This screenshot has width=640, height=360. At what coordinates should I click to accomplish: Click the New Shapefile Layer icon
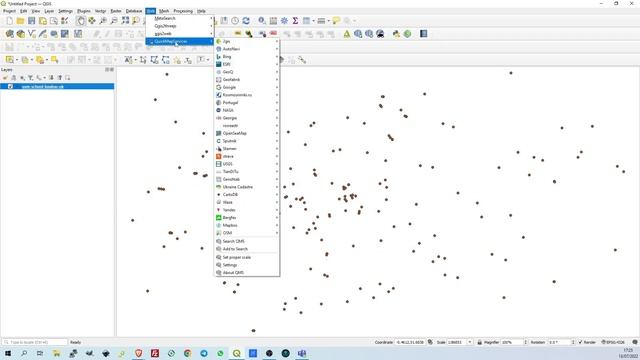pos(31,34)
